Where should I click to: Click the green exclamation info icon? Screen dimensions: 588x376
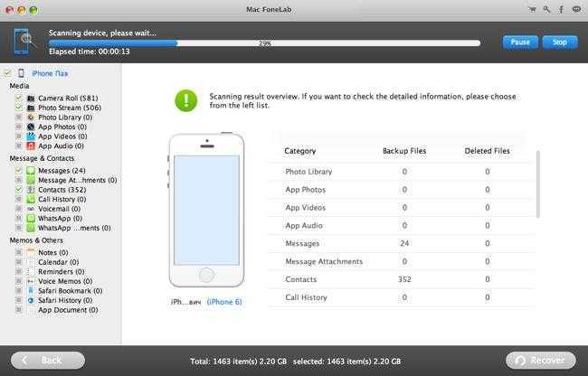point(186,100)
